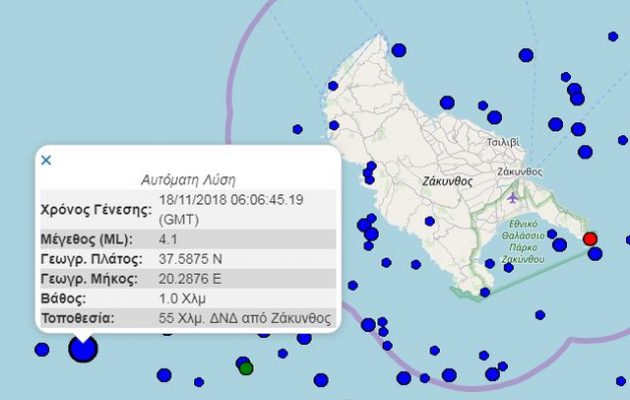Select the magnitude value 4.1

point(168,240)
